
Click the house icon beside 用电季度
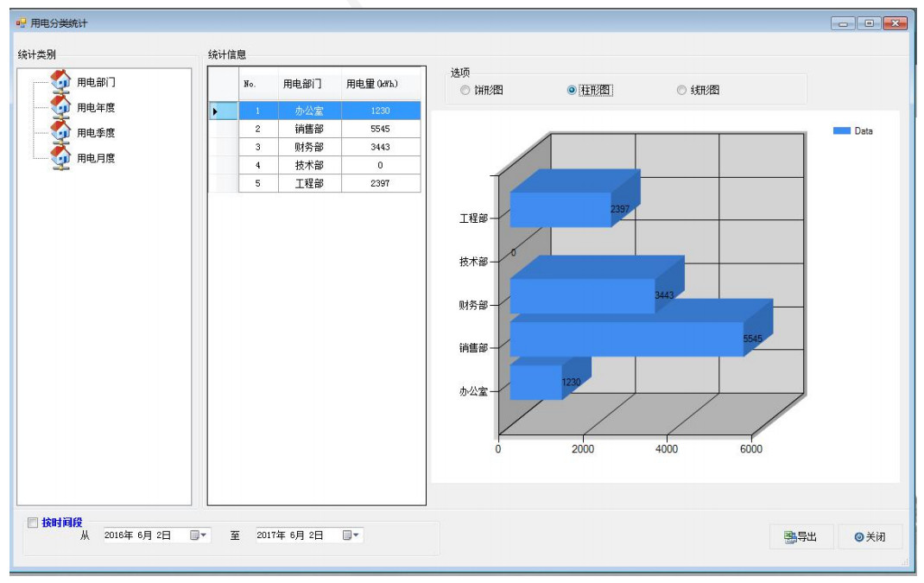60,132
